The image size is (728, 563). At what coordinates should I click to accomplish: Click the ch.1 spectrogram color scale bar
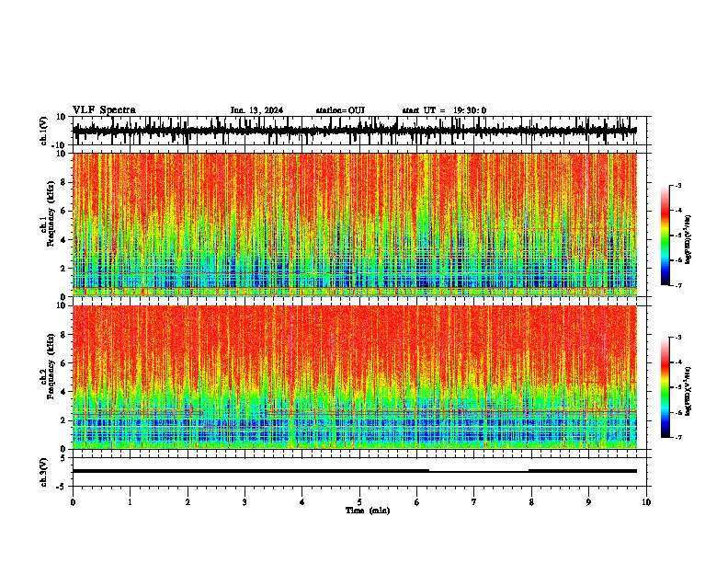click(665, 236)
